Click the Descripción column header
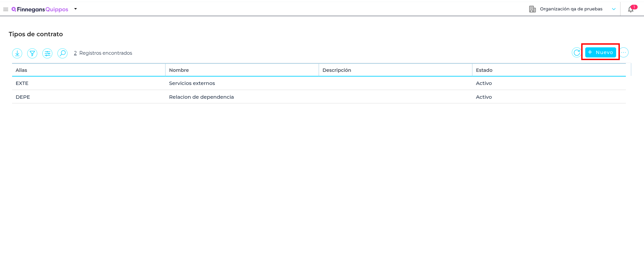This screenshot has width=644, height=274. (336, 70)
